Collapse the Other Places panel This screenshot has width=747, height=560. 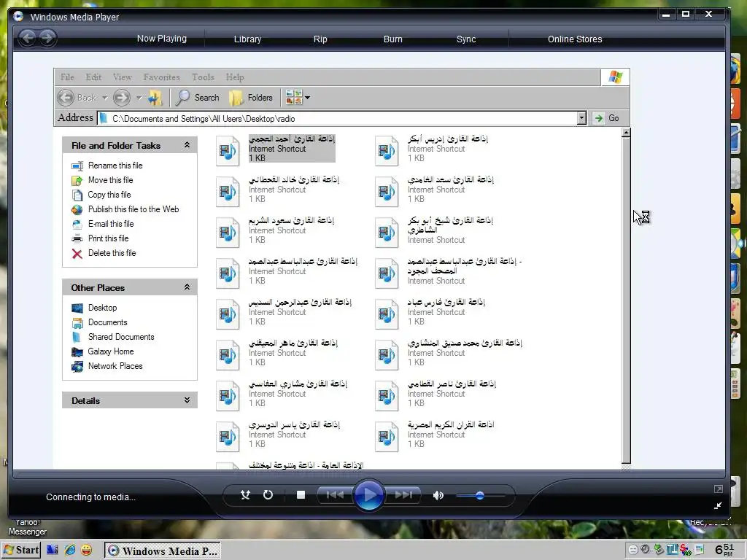pyautogui.click(x=187, y=287)
